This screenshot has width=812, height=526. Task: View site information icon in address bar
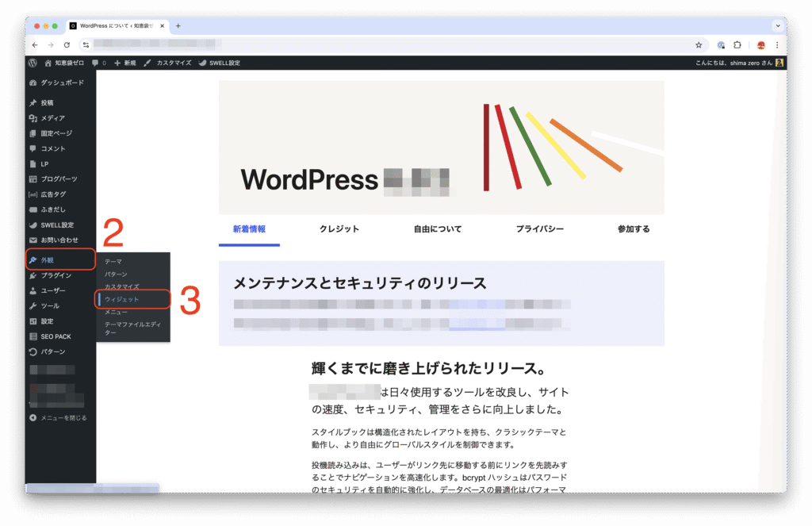pos(86,45)
